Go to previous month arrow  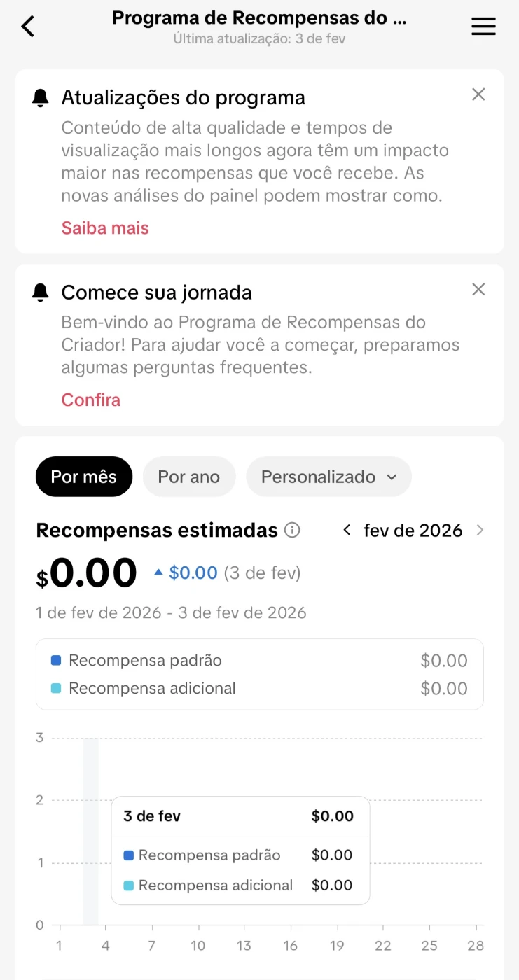(x=347, y=531)
